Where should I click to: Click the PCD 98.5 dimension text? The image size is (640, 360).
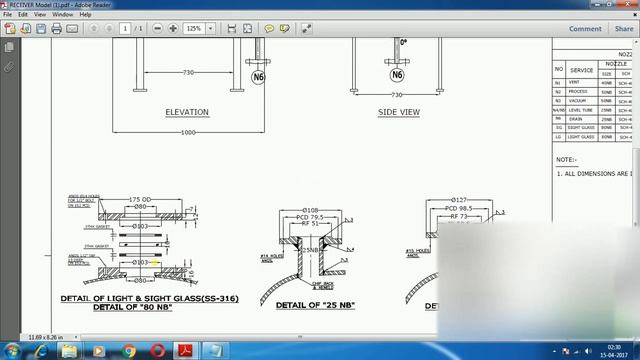point(458,208)
